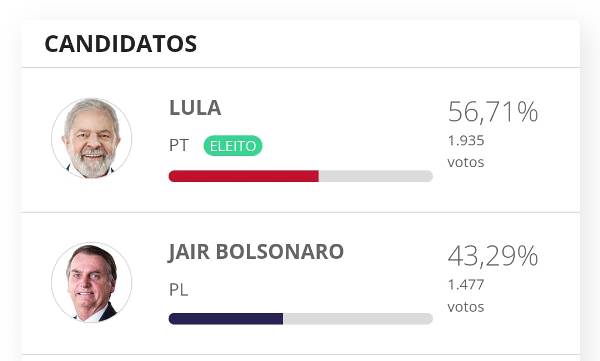The height and width of the screenshot is (361, 600).
Task: Click the divider line between the two candidates
Action: 301,212
